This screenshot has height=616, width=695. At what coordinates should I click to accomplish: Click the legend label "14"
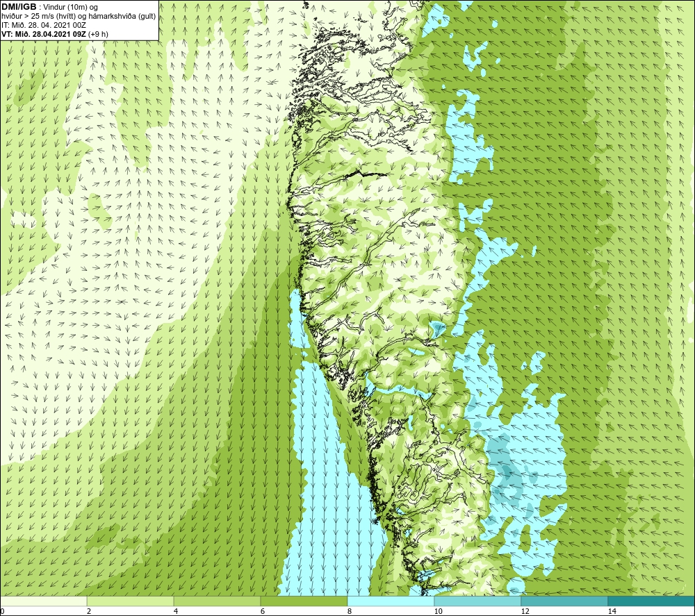click(x=612, y=612)
